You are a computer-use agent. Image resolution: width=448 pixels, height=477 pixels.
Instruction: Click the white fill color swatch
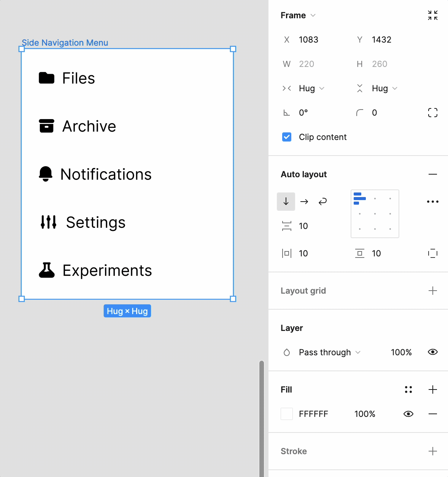(286, 413)
